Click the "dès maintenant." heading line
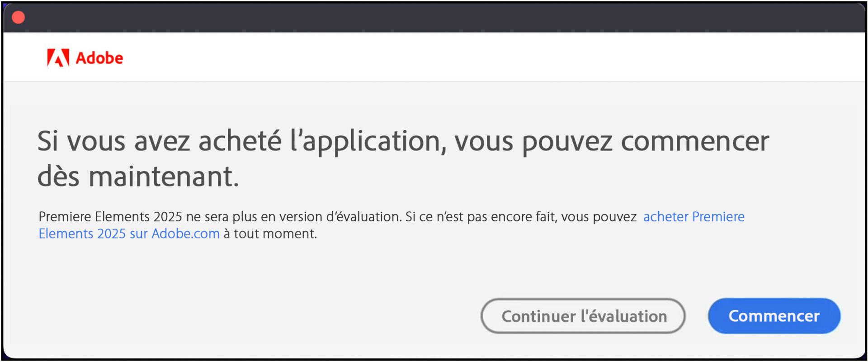 coord(138,176)
